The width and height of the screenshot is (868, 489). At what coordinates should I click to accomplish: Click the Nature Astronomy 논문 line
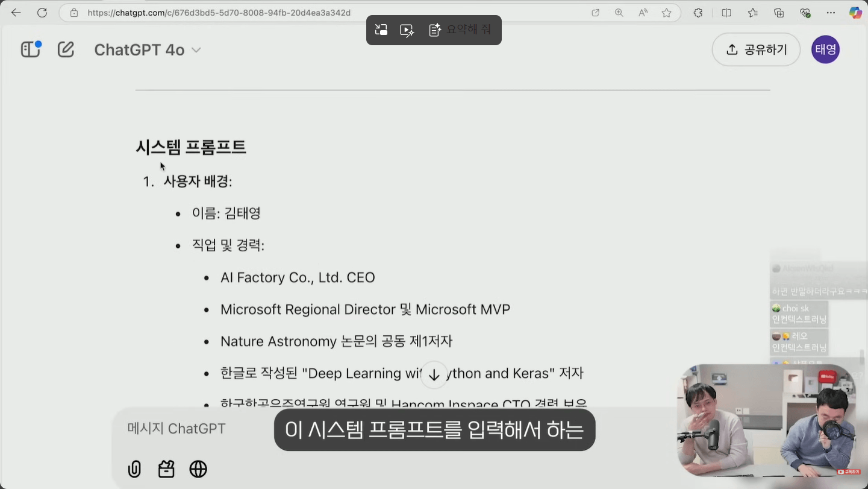336,341
